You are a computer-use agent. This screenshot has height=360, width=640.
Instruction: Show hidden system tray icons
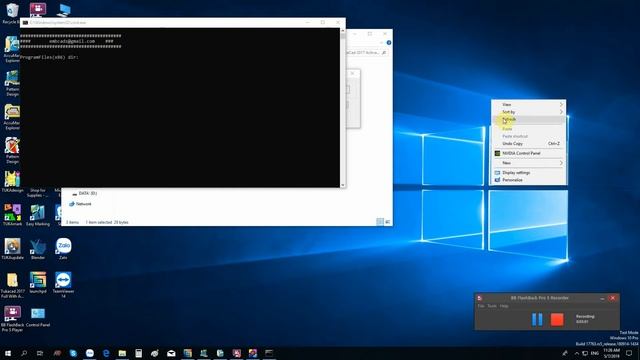(576, 353)
